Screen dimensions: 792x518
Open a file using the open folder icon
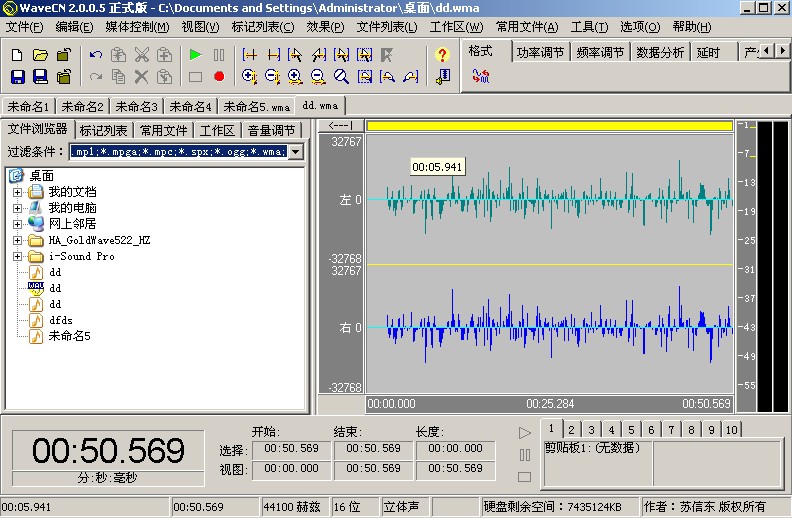tap(40, 55)
